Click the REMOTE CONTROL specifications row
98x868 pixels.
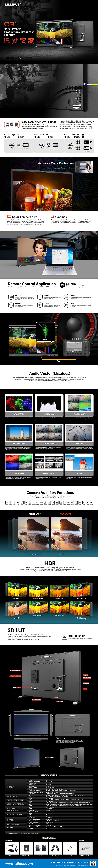49,814
